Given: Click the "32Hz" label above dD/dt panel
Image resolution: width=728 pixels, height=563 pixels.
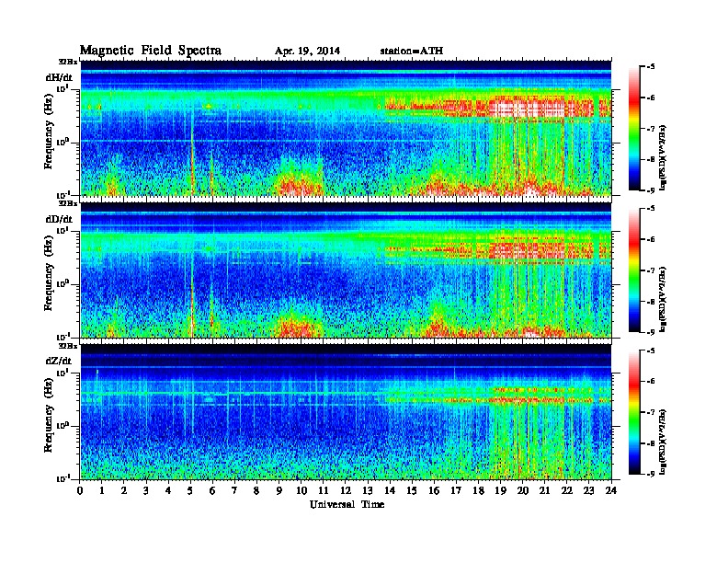Looking at the screenshot, I should (x=67, y=203).
